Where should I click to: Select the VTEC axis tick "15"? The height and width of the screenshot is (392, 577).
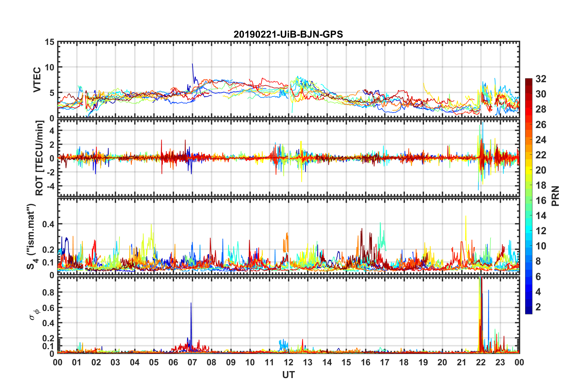[x=50, y=42]
